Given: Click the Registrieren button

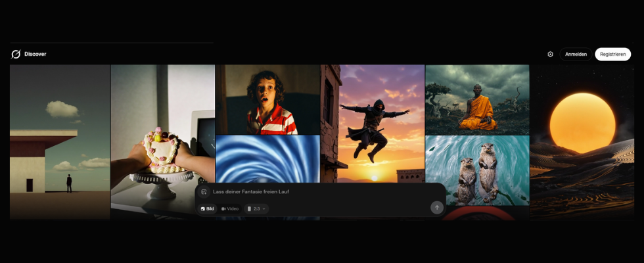Looking at the screenshot, I should pyautogui.click(x=612, y=54).
